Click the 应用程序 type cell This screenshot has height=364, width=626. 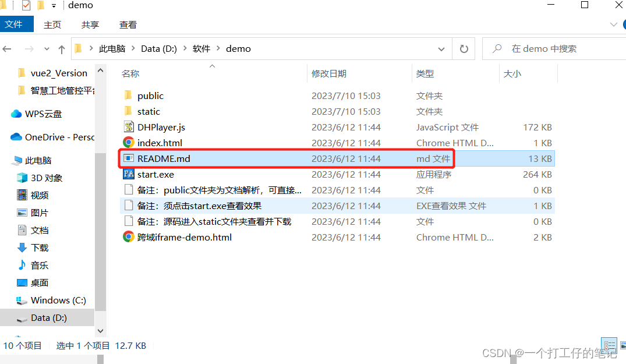(434, 174)
